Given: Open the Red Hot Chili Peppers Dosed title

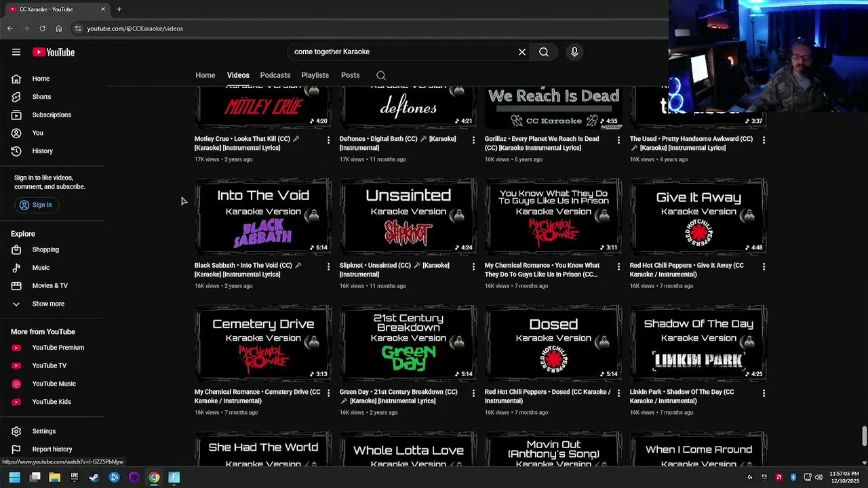Looking at the screenshot, I should tap(548, 396).
